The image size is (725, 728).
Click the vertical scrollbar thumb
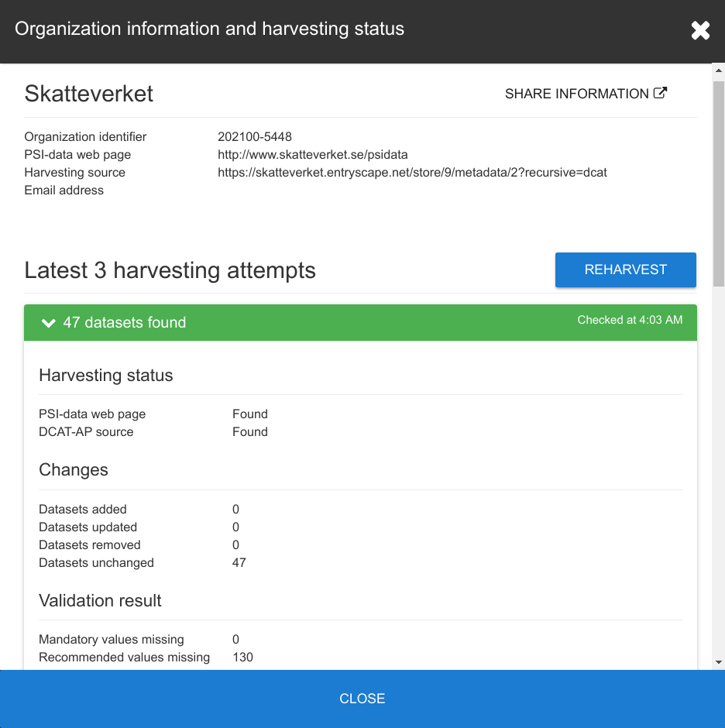719,184
